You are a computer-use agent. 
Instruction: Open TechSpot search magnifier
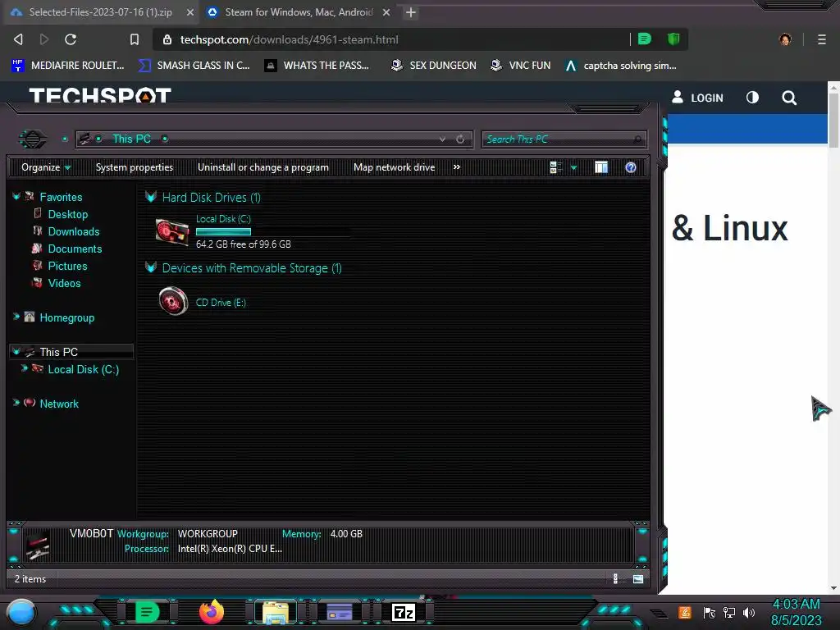[x=788, y=98]
